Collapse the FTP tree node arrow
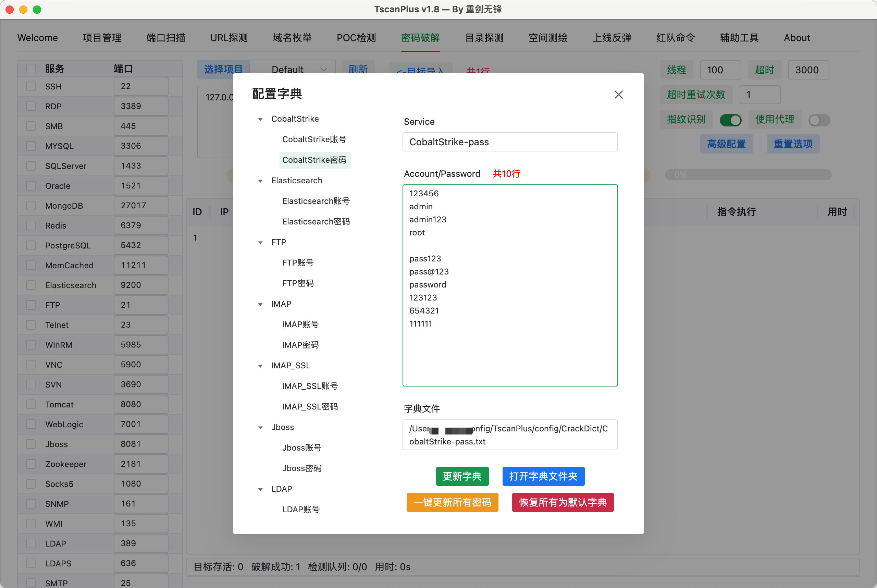 [x=260, y=243]
